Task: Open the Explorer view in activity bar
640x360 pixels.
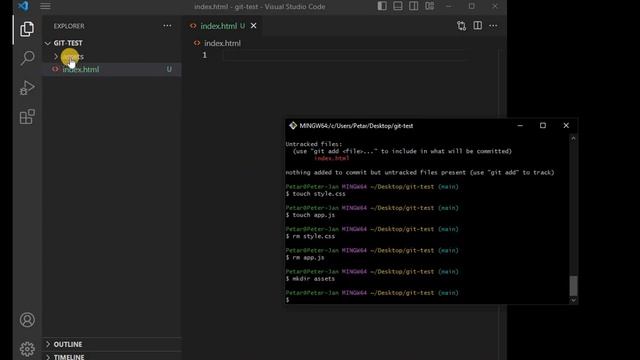Action: (x=27, y=29)
